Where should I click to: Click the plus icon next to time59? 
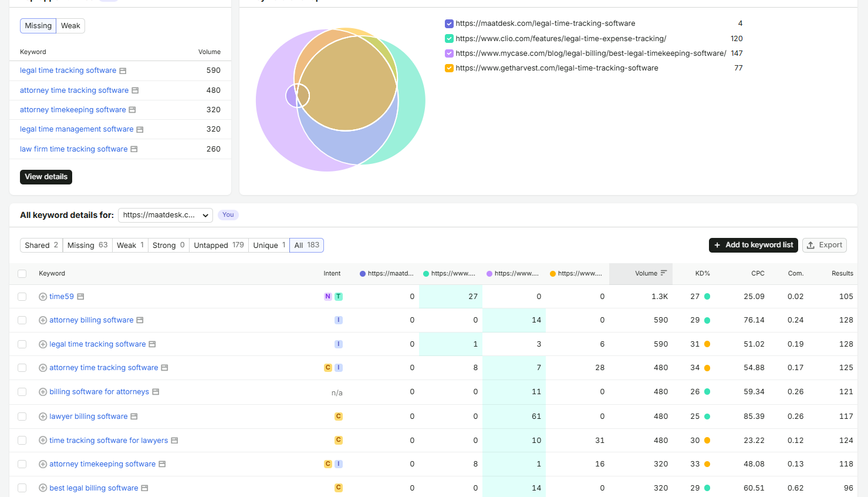point(43,297)
